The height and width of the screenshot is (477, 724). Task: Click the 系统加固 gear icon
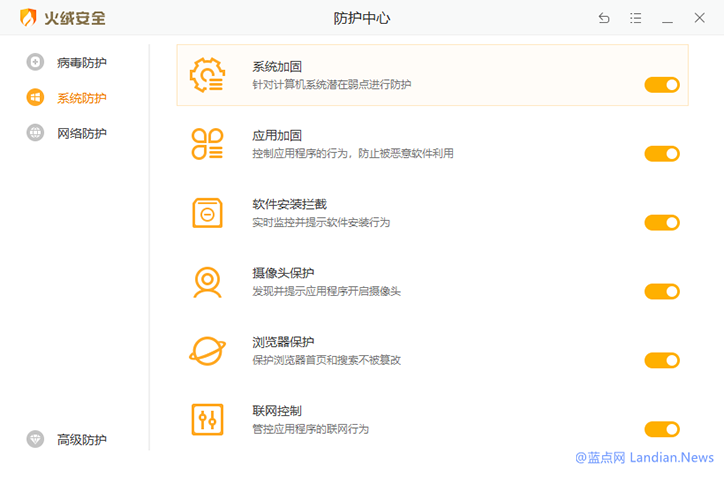207,75
